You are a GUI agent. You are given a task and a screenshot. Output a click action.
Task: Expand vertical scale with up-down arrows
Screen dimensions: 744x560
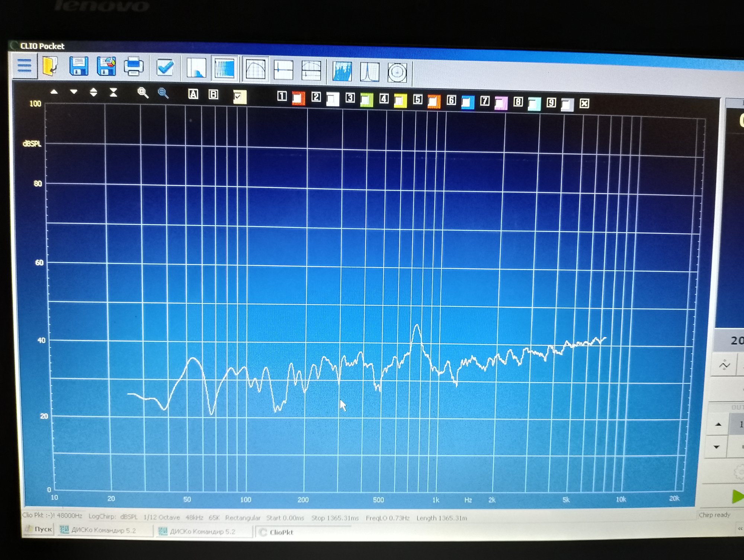coord(93,92)
